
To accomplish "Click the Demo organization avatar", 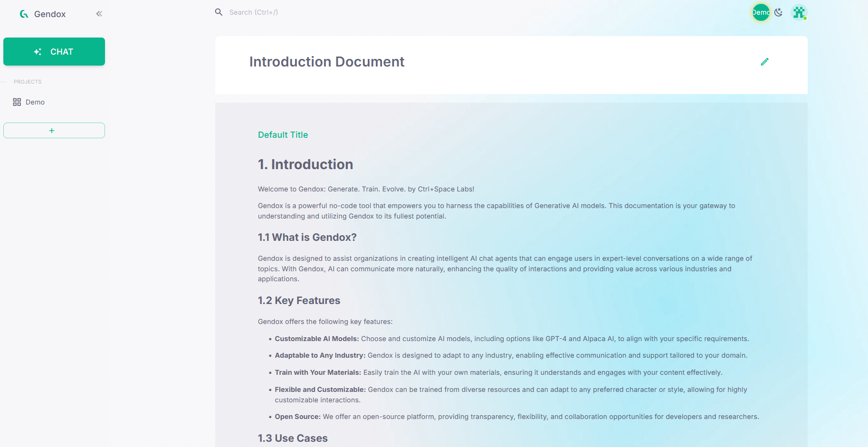I will pyautogui.click(x=761, y=12).
